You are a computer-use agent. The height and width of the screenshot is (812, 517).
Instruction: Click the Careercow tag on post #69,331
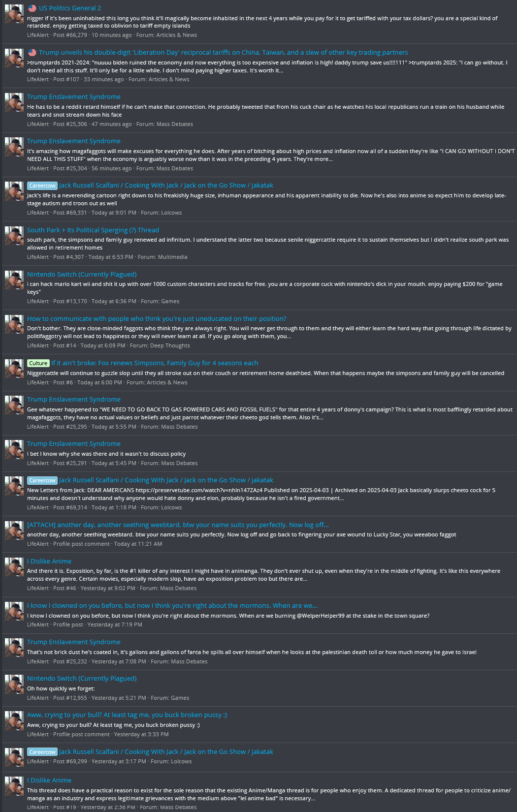(42, 186)
